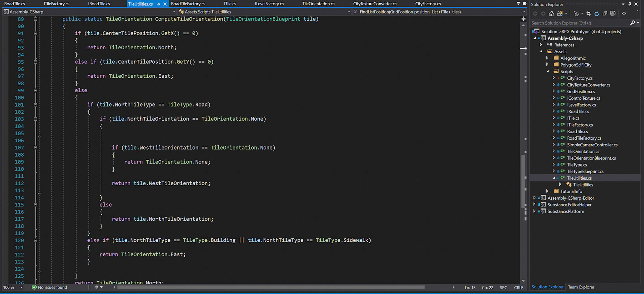Open the tab overflow list arrow

pos(518,4)
